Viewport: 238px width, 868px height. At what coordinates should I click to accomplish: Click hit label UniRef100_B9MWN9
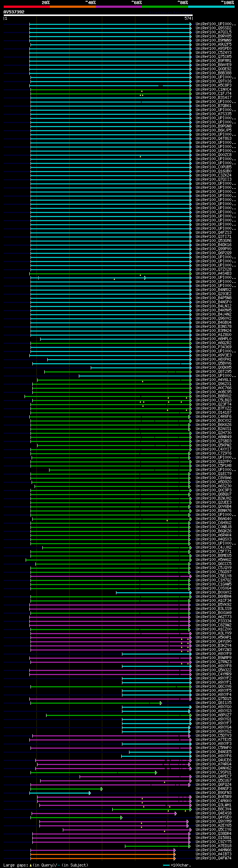tap(213, 40)
